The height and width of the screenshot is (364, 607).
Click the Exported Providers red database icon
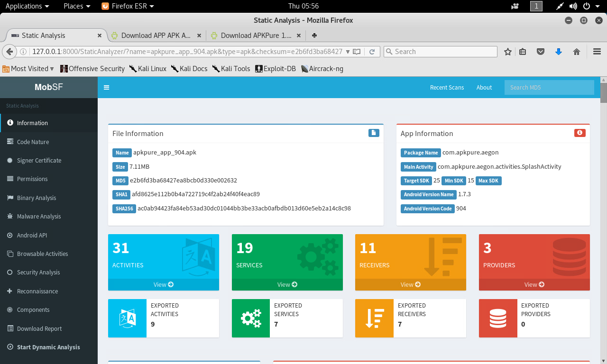click(498, 318)
